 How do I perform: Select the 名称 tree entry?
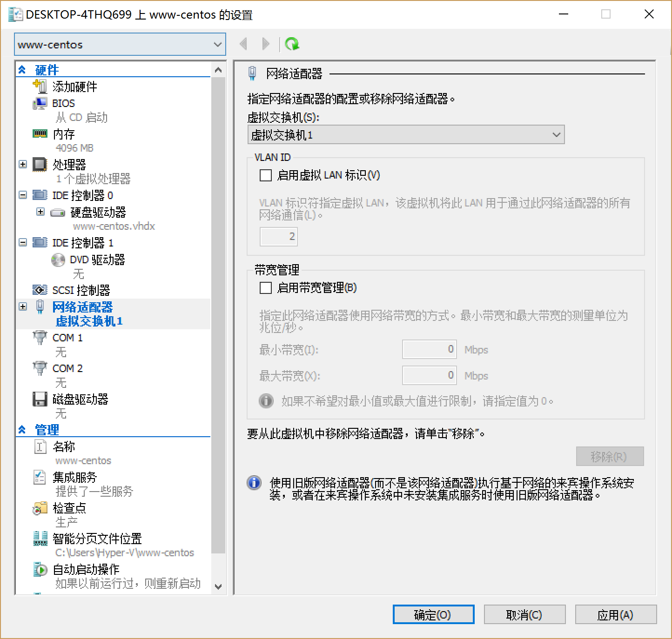click(x=64, y=446)
